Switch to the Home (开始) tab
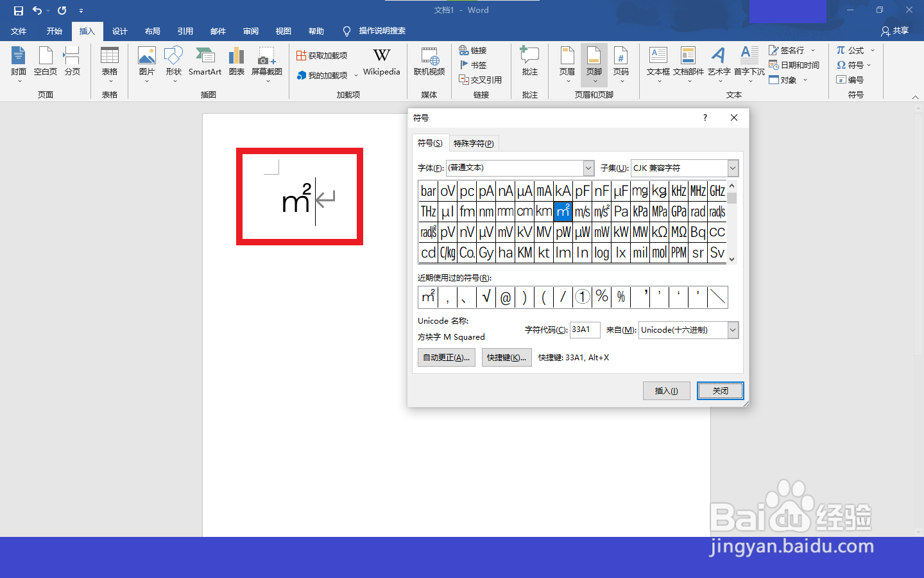Screen dimensions: 924x578 point(54,31)
